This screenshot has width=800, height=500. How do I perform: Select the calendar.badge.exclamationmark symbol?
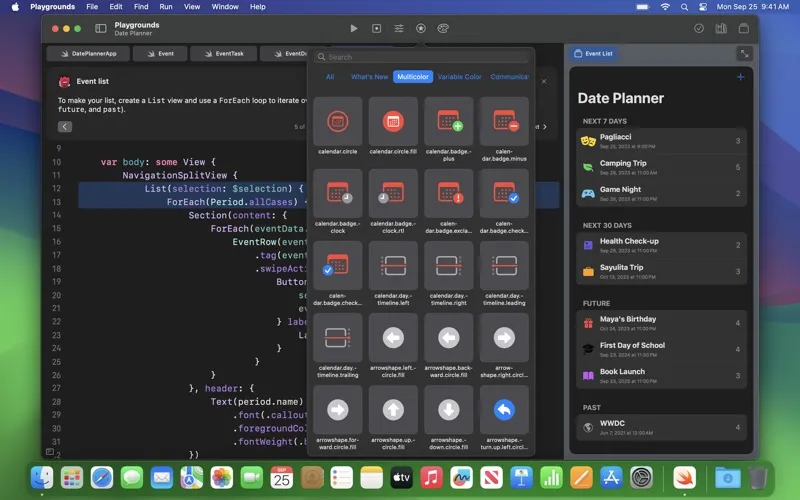coord(448,193)
